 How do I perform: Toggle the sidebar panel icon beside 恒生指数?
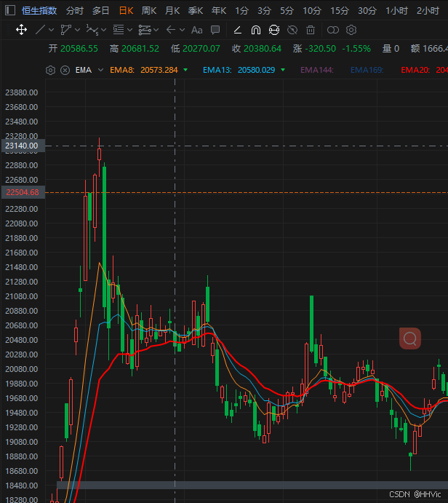coord(10,10)
